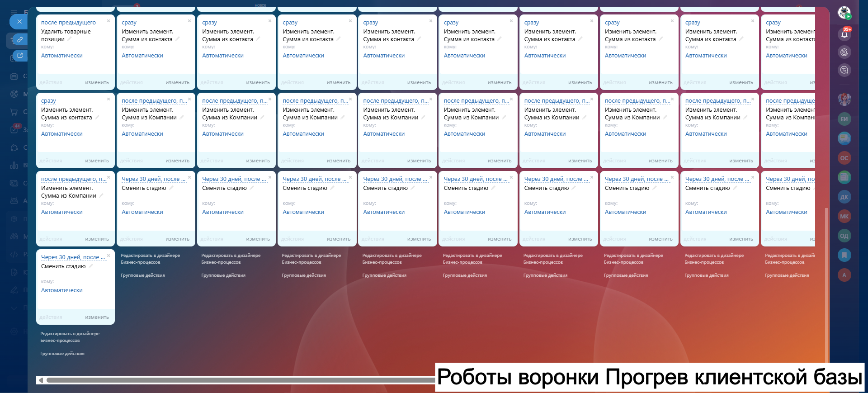Click the target icon in the left sidebar
Image resolution: width=868 pixels, height=393 pixels.
coord(14,94)
